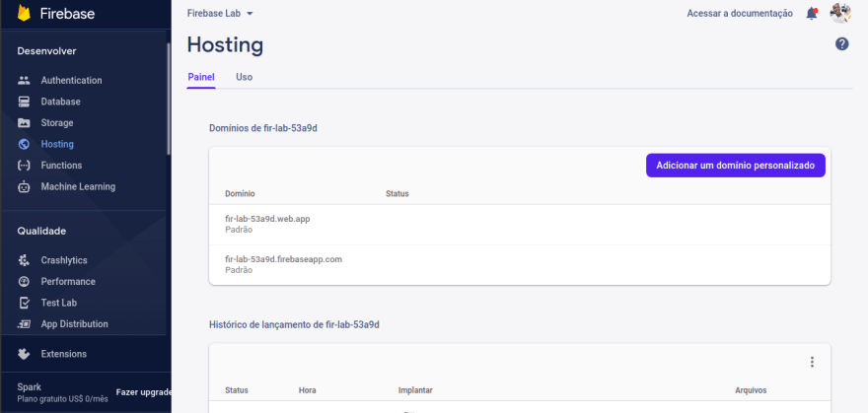The height and width of the screenshot is (413, 868).
Task: Open the Performance gauge icon
Action: 24,282
